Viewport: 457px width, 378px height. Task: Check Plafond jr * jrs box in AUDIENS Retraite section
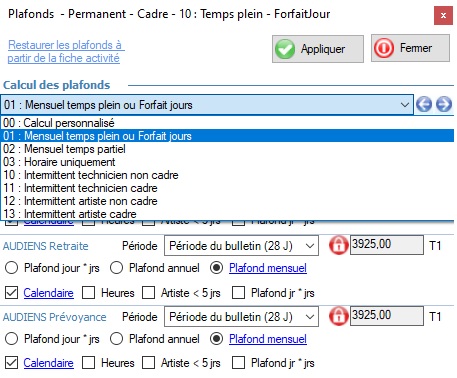pos(238,293)
